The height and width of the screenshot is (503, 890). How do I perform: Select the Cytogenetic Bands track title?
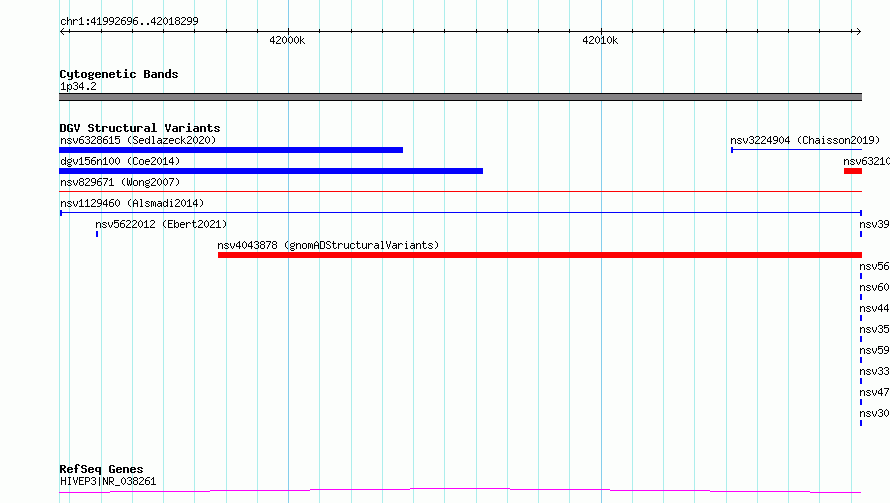(x=119, y=74)
